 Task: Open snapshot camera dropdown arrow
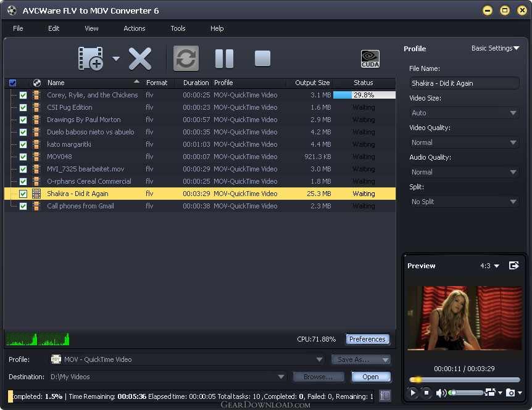[x=520, y=393]
